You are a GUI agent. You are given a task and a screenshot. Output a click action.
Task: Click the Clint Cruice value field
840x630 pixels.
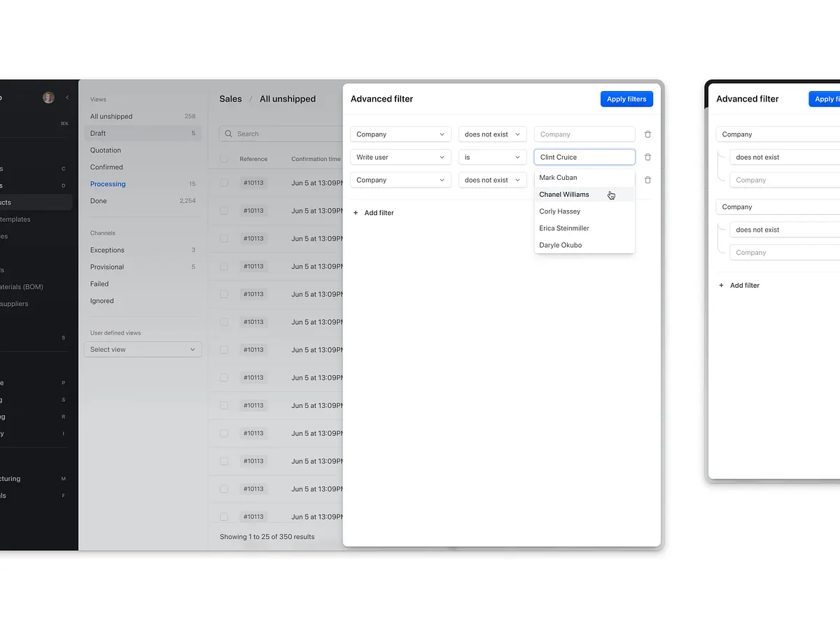[x=584, y=157]
